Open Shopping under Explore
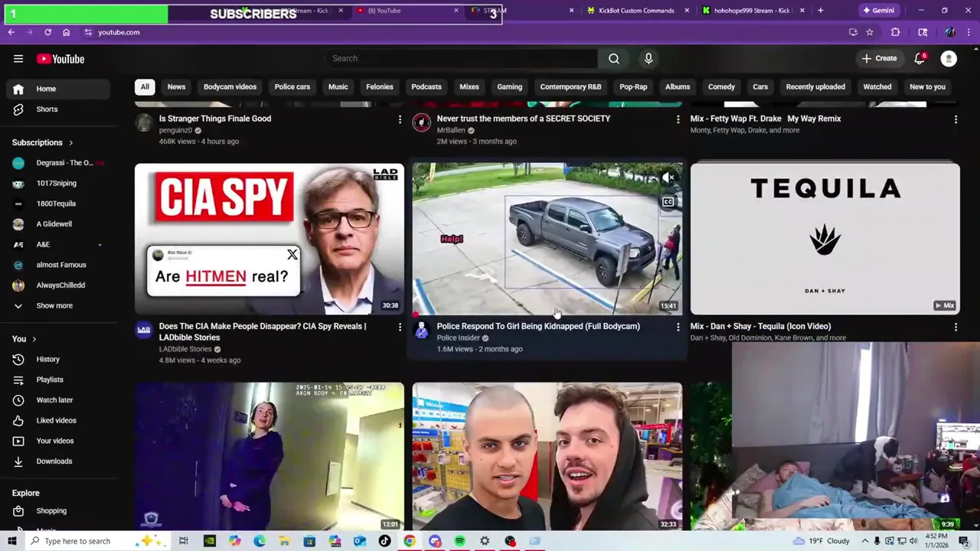Screen dimensions: 980x551 coord(58,511)
